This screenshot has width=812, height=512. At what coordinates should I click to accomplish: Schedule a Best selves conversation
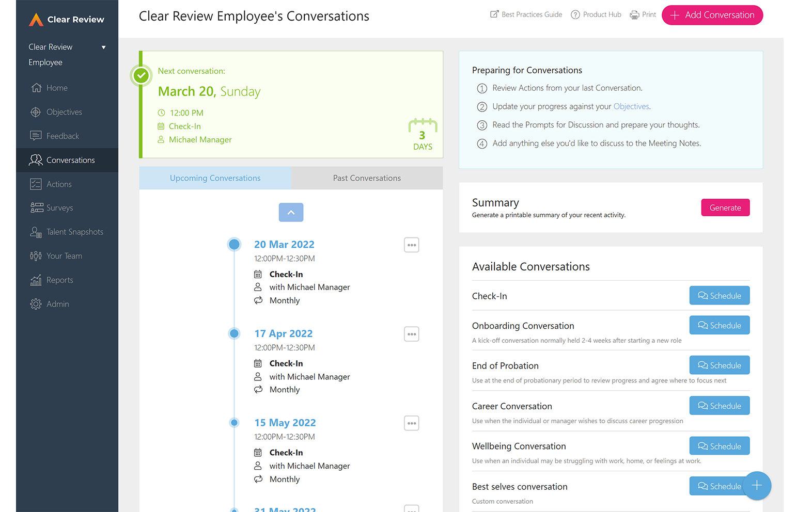click(x=717, y=486)
